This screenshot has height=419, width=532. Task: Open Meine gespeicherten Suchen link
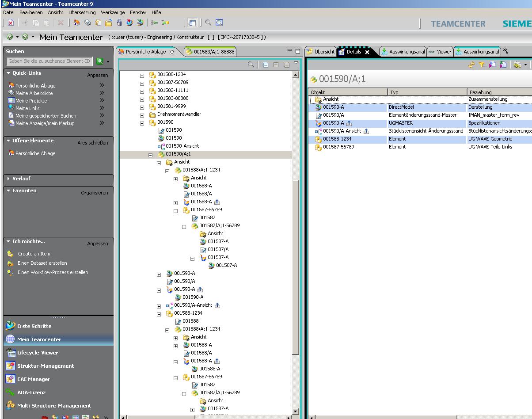(46, 116)
